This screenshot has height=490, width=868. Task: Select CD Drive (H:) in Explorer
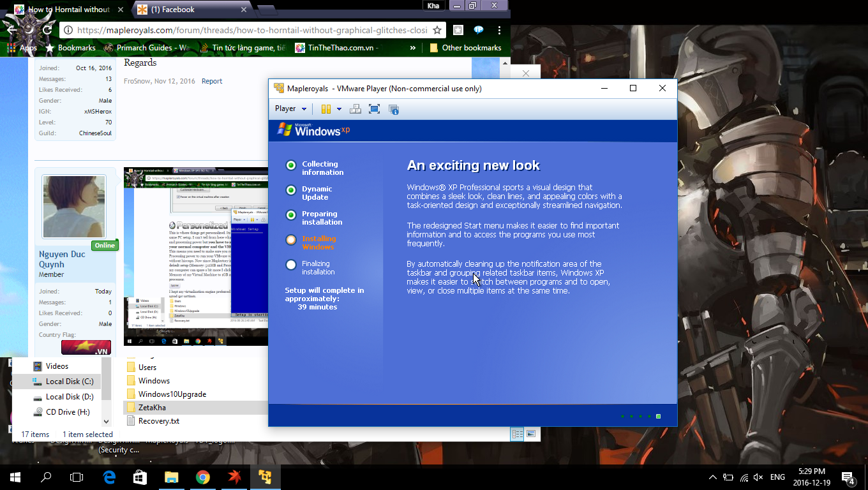[61, 412]
